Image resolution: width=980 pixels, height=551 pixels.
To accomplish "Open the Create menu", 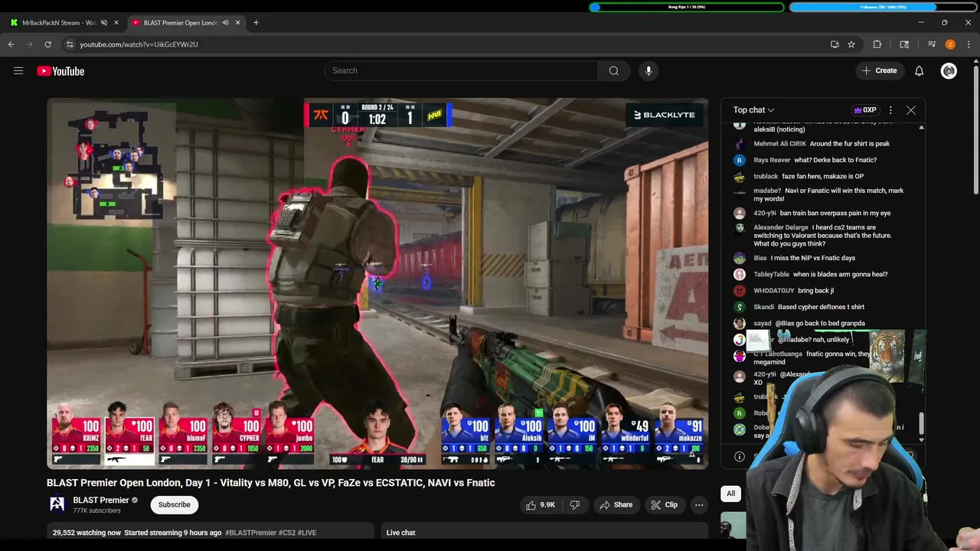I will (879, 71).
